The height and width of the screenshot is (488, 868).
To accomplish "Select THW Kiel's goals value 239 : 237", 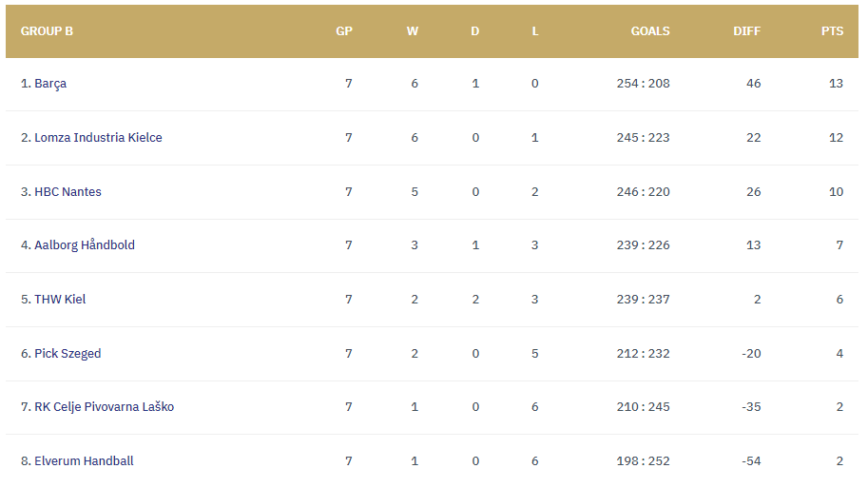I will click(x=644, y=300).
